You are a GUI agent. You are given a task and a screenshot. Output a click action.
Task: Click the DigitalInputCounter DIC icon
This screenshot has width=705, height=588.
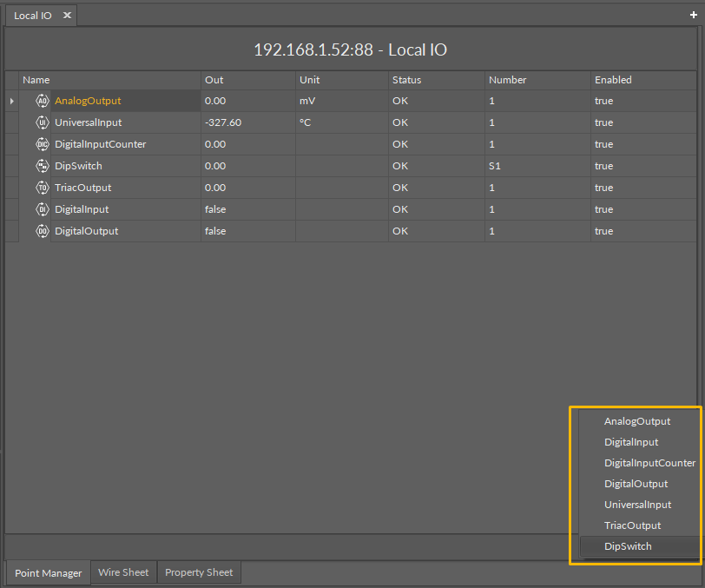pos(42,144)
